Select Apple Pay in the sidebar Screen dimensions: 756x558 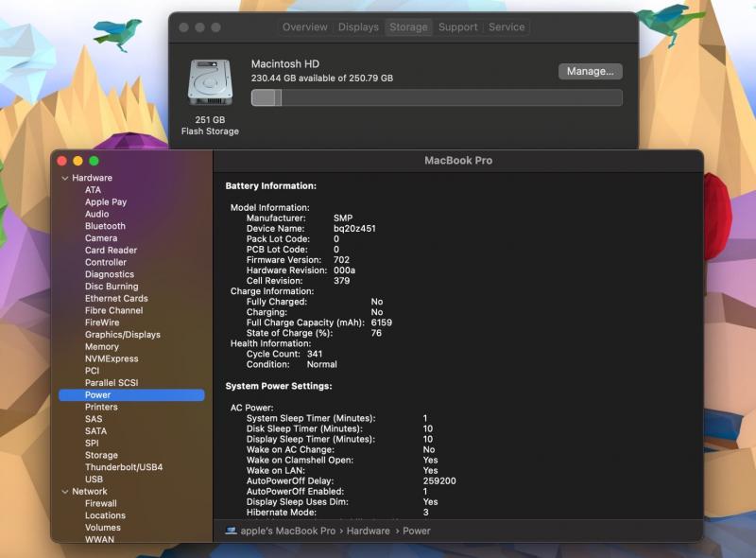pos(106,202)
